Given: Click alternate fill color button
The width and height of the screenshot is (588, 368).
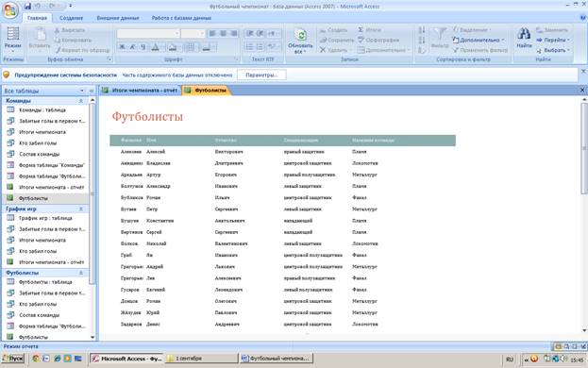Looking at the screenshot, I should pyautogui.click(x=207, y=47).
